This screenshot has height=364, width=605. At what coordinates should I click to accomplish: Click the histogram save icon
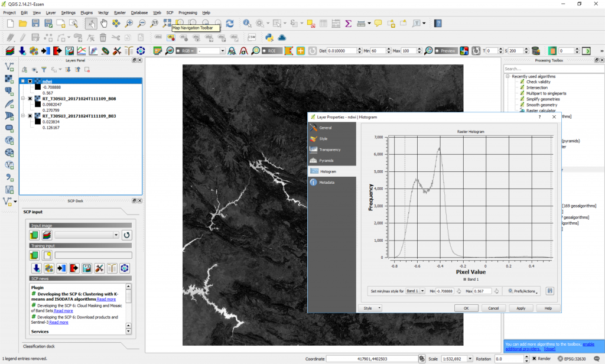coord(550,291)
